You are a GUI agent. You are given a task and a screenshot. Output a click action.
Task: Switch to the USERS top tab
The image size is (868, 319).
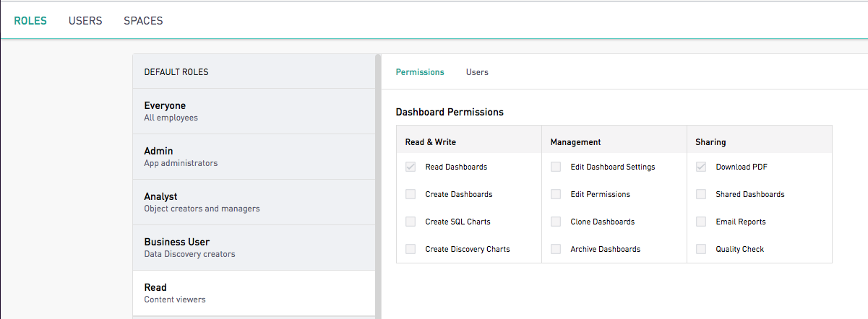pos(85,21)
